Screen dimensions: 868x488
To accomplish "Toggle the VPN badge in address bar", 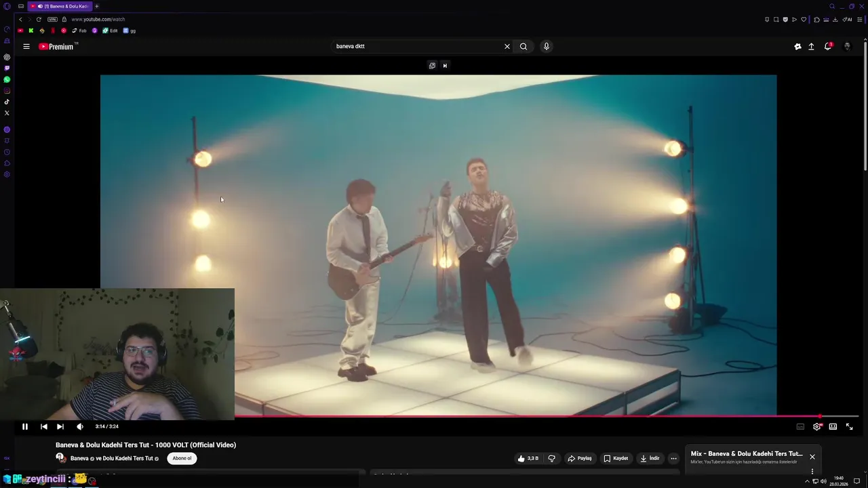I will pos(52,19).
